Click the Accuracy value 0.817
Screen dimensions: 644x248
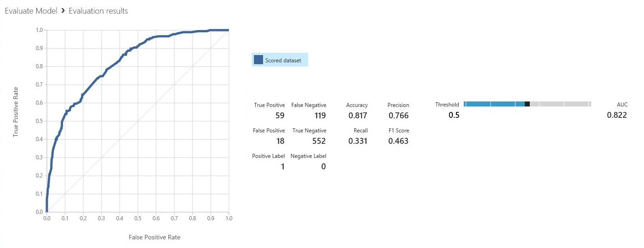coord(358,116)
